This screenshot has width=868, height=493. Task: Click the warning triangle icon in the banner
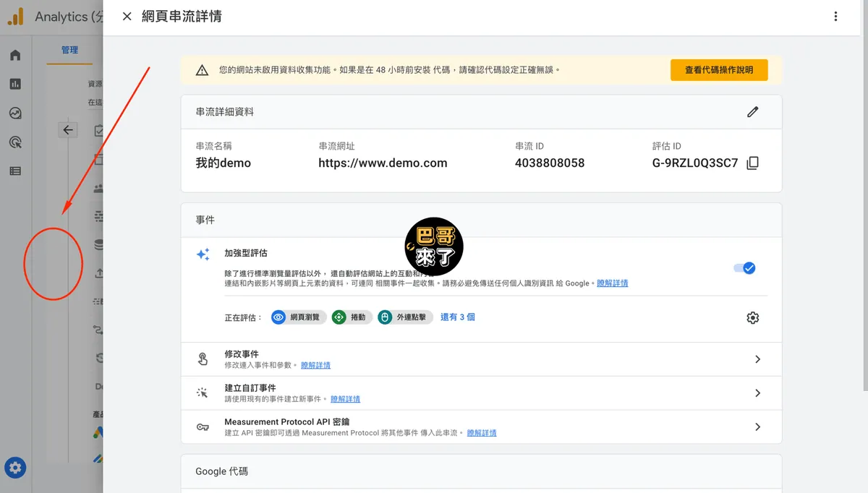[203, 70]
